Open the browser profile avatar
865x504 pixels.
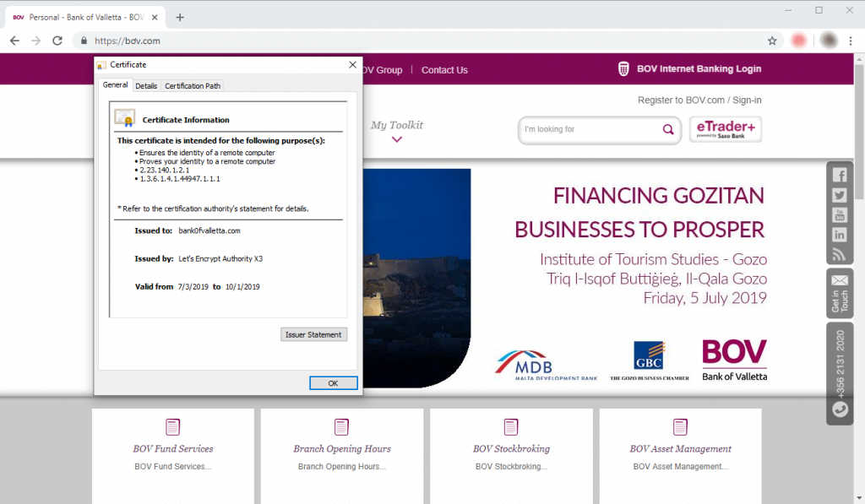[x=829, y=41]
